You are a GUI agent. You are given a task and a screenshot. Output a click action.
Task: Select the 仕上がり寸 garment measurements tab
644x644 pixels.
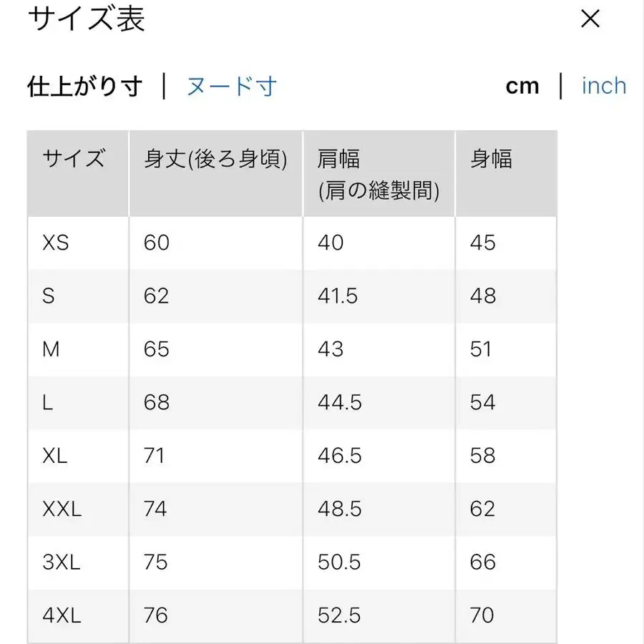click(x=84, y=85)
